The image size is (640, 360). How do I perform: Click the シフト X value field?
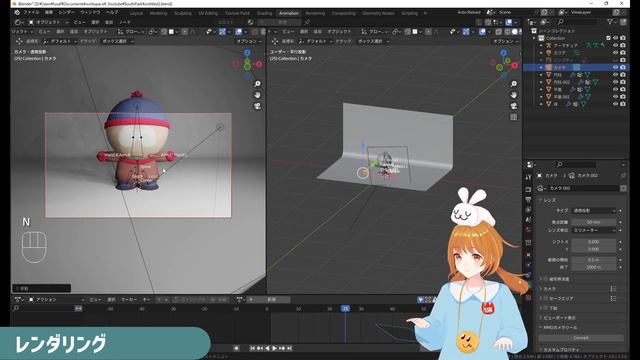[x=593, y=242]
